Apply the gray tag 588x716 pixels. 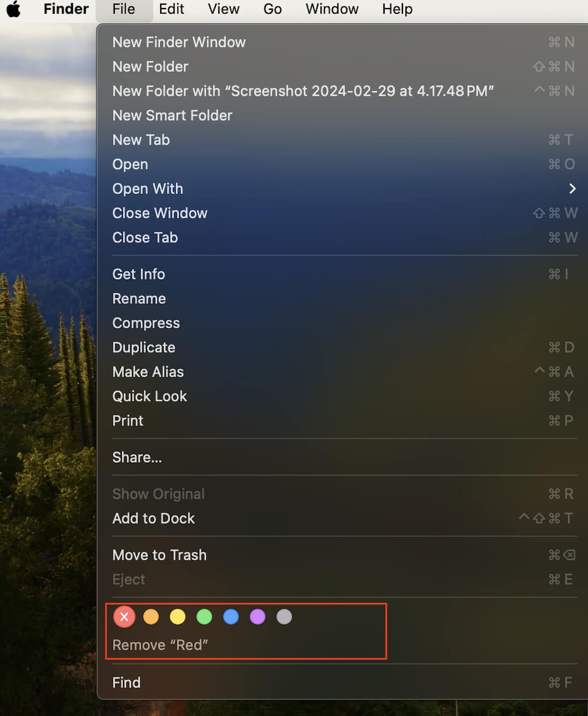[284, 617]
